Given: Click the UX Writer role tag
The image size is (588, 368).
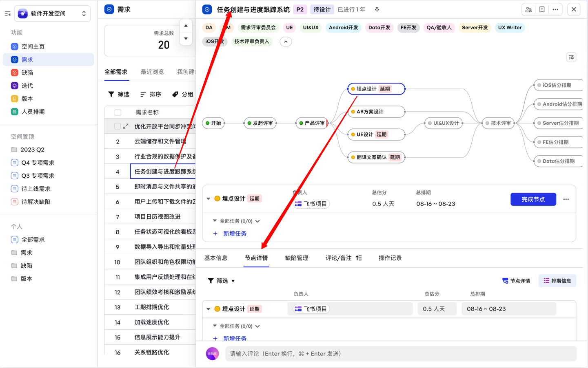Looking at the screenshot, I should point(510,28).
